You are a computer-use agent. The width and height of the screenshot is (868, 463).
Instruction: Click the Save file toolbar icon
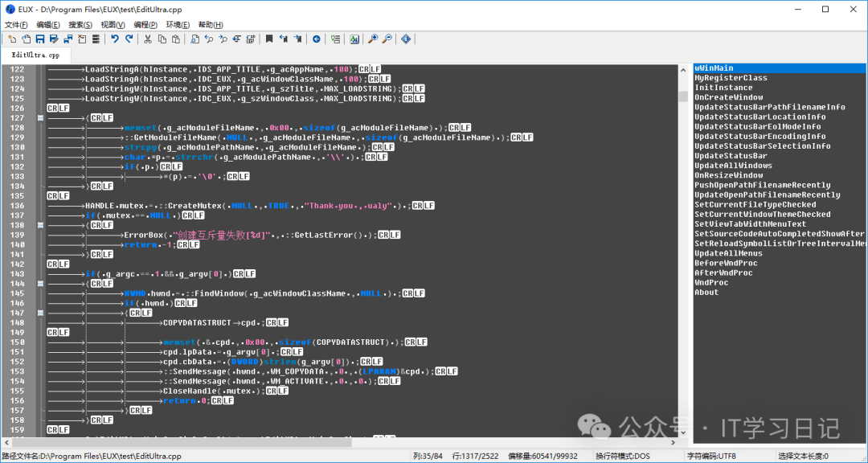point(40,39)
